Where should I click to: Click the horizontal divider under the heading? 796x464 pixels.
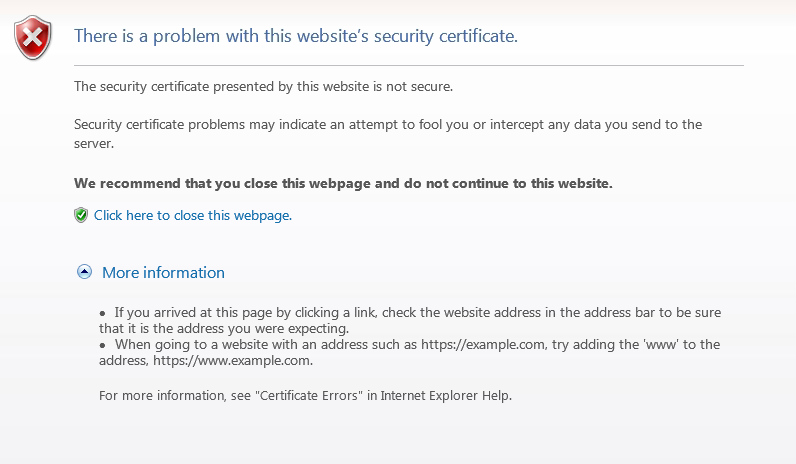click(409, 65)
